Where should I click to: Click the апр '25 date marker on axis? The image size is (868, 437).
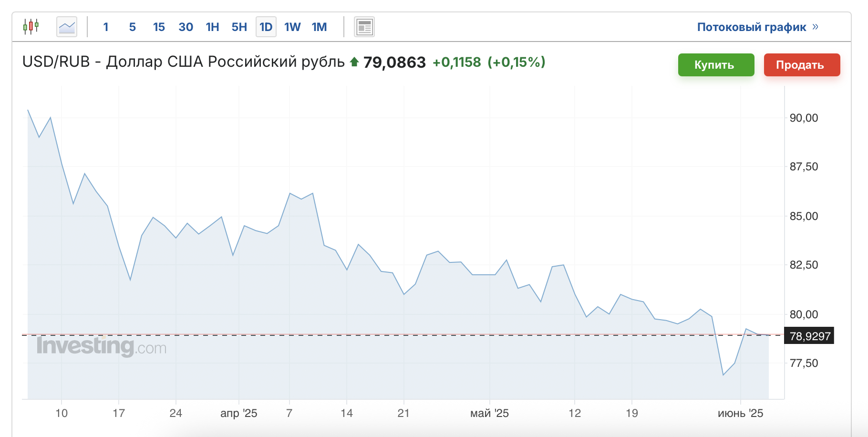pos(238,413)
